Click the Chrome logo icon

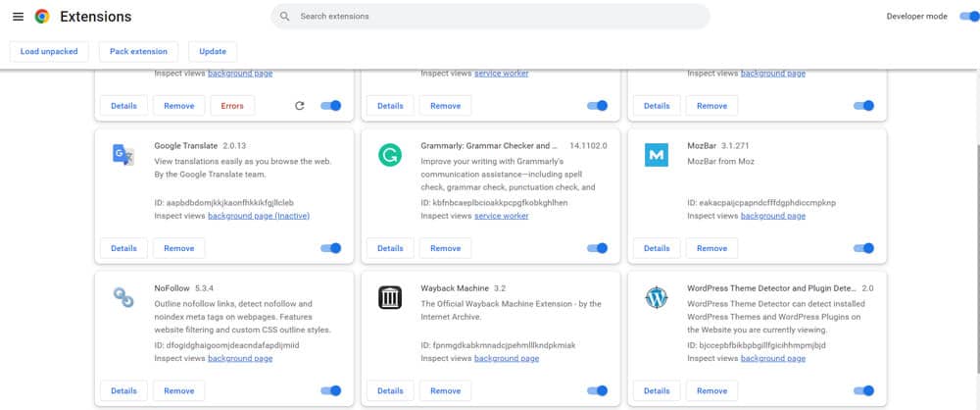pyautogui.click(x=41, y=17)
